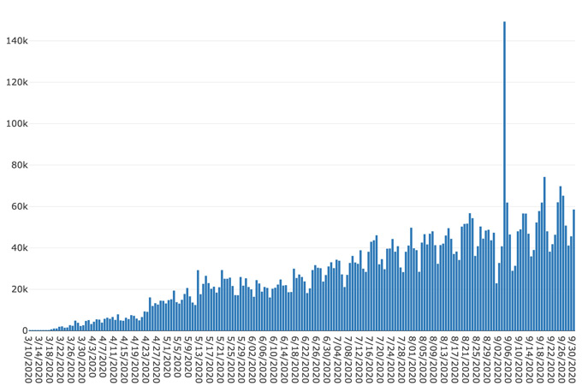Click the 4/19/2020 date label
Screen dimensions: 582x392
point(134,359)
